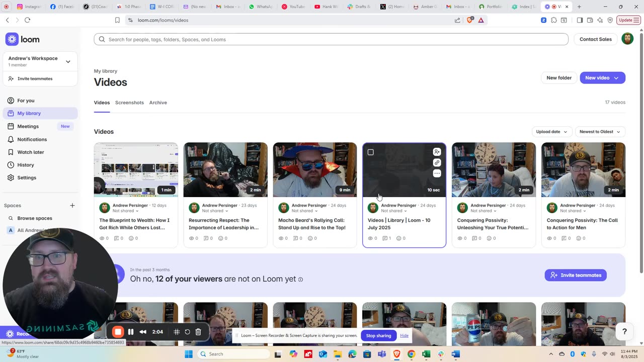Stop the Loom recording with the red button

(x=118, y=332)
